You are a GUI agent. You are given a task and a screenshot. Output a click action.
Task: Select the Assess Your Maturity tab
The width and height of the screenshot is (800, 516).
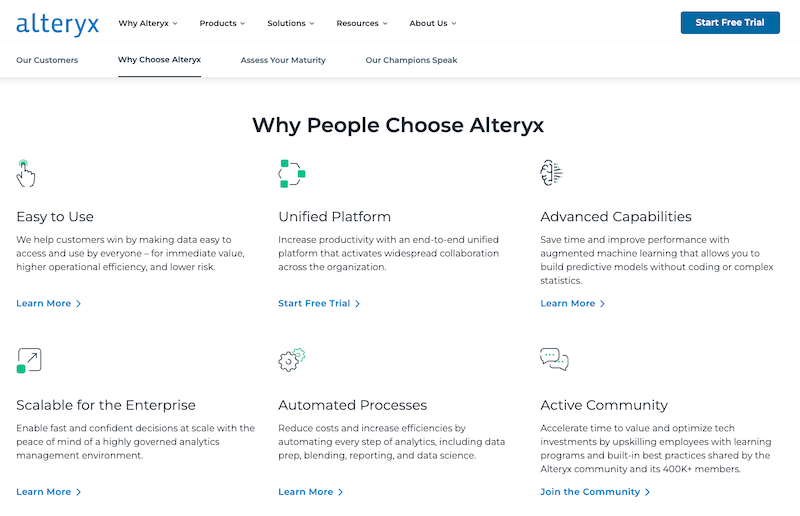click(x=283, y=60)
